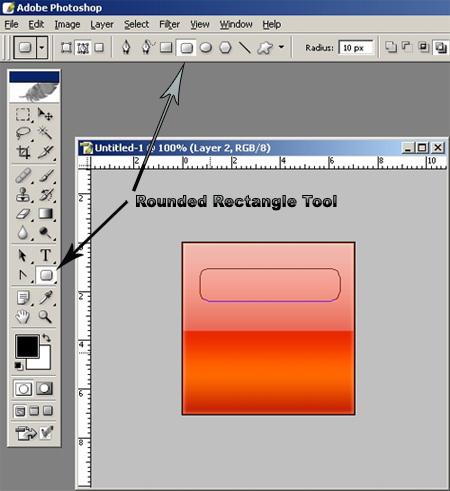Select Add to path area option
The image size is (450, 491).
pos(391,47)
